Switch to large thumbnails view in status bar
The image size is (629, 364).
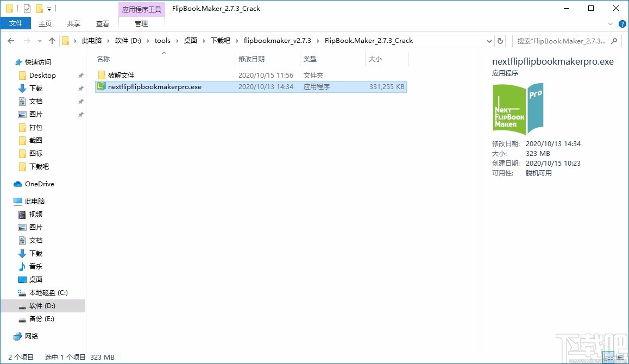[620, 357]
